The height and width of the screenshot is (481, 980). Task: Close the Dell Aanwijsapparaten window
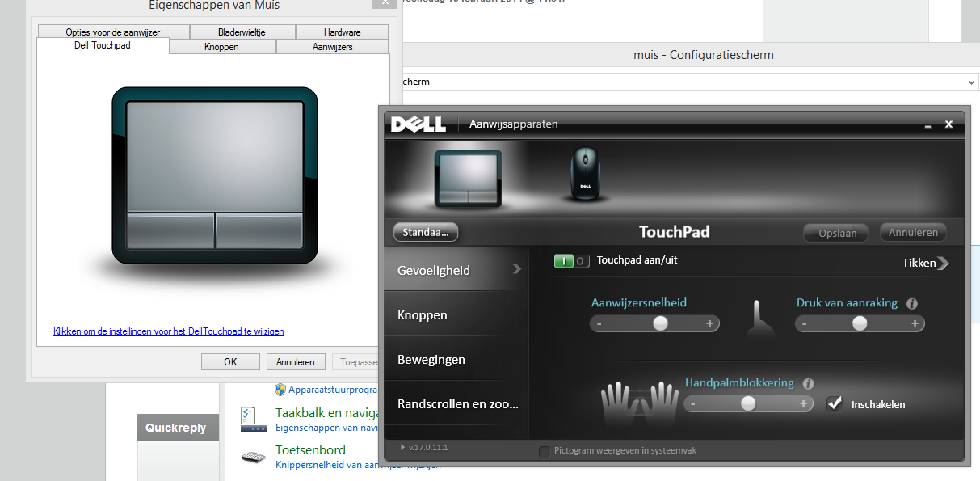point(949,124)
